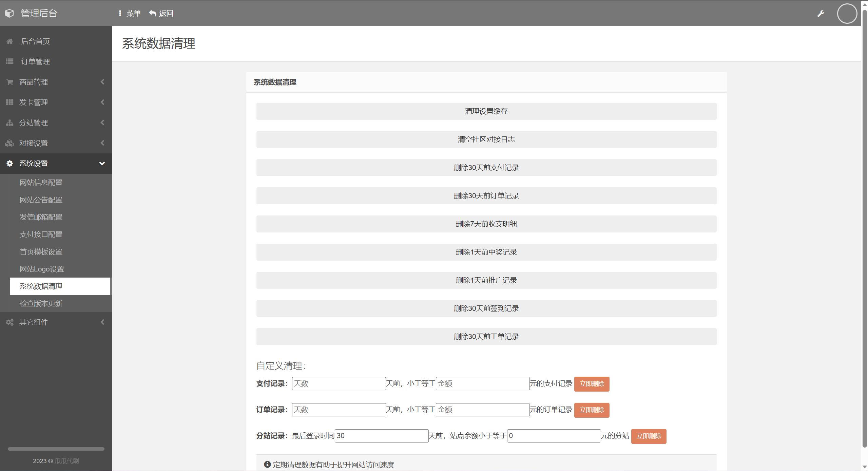Click the wrench icon in top bar
The image size is (868, 471).
(x=821, y=14)
